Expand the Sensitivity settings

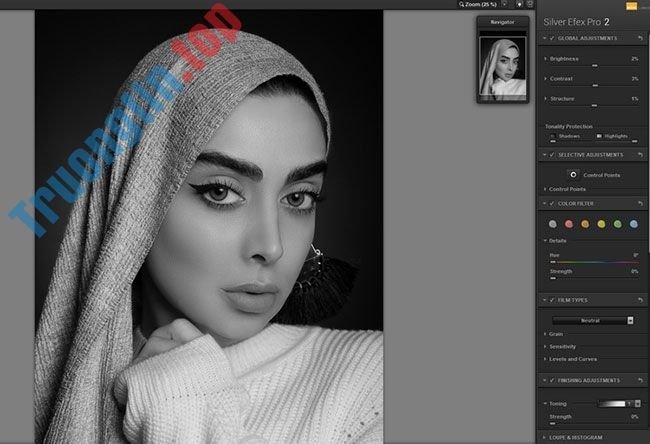(545, 346)
